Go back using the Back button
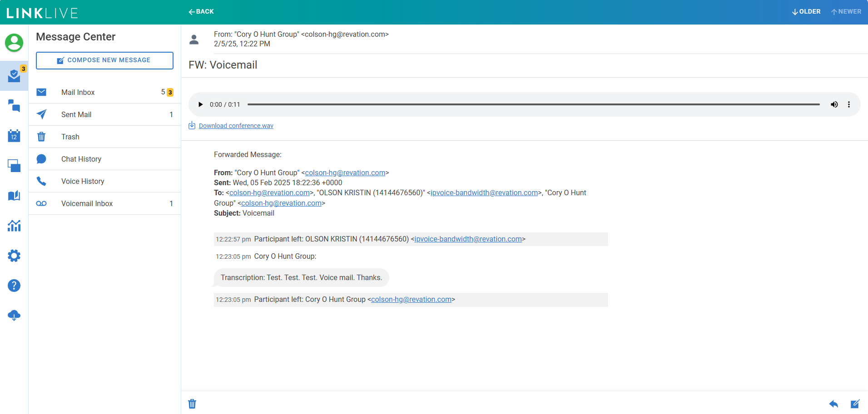 pyautogui.click(x=201, y=12)
